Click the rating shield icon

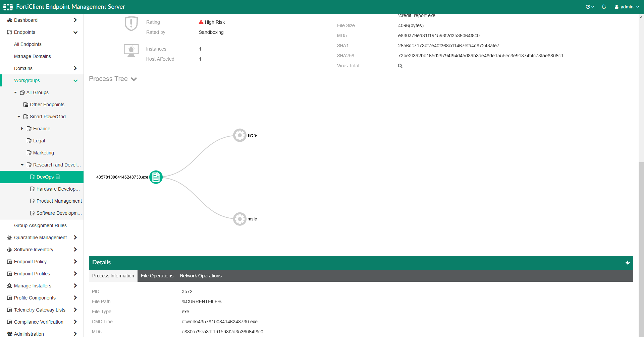coord(131,24)
